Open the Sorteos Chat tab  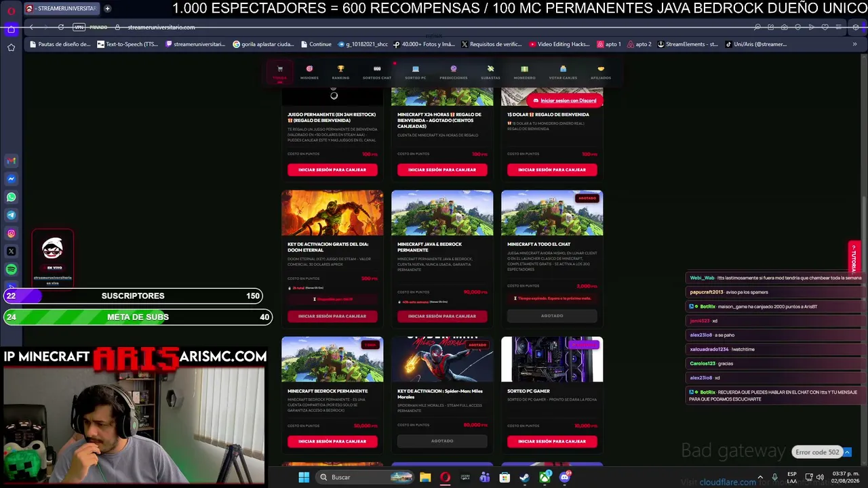tap(377, 72)
